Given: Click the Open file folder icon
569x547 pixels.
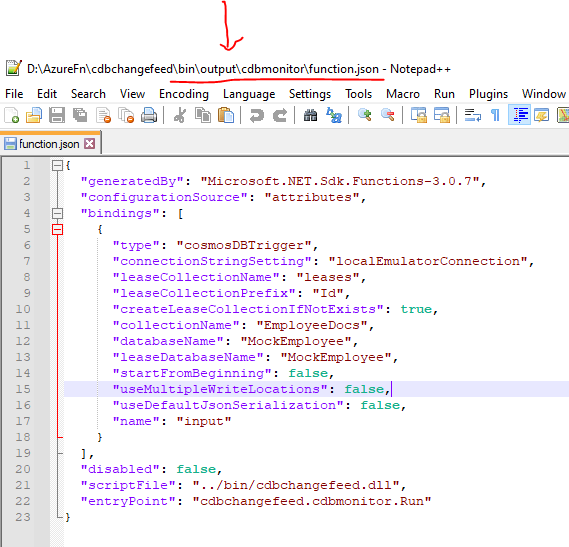Looking at the screenshot, I should [x=34, y=115].
